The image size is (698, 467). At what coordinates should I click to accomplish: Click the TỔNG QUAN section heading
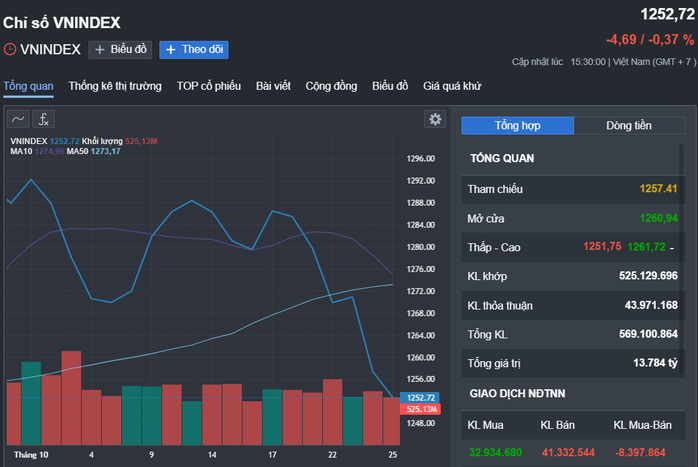(502, 158)
